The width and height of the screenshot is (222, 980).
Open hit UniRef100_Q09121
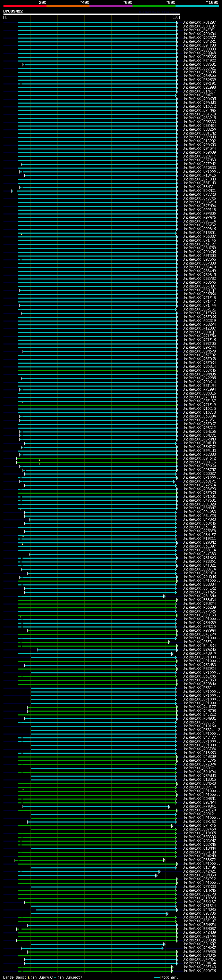click(x=199, y=814)
